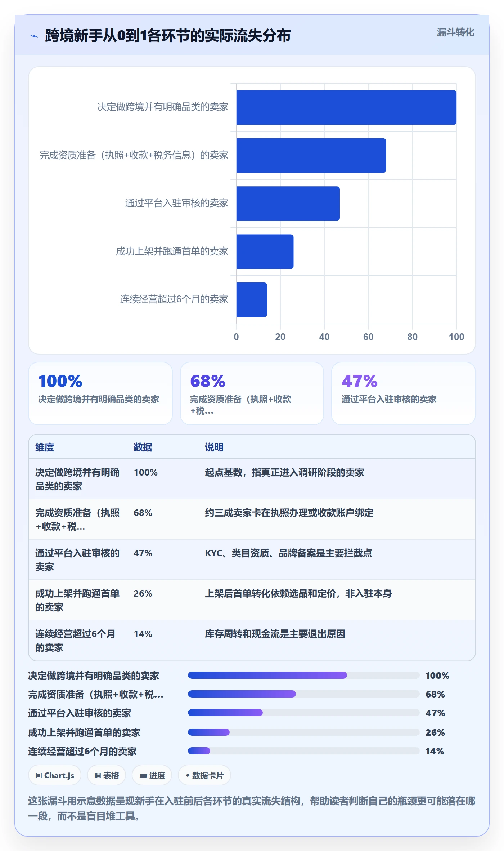Click the footer note starting with 这张漏斗用示意数据
Screen dimensions: 504x851
click(252, 808)
